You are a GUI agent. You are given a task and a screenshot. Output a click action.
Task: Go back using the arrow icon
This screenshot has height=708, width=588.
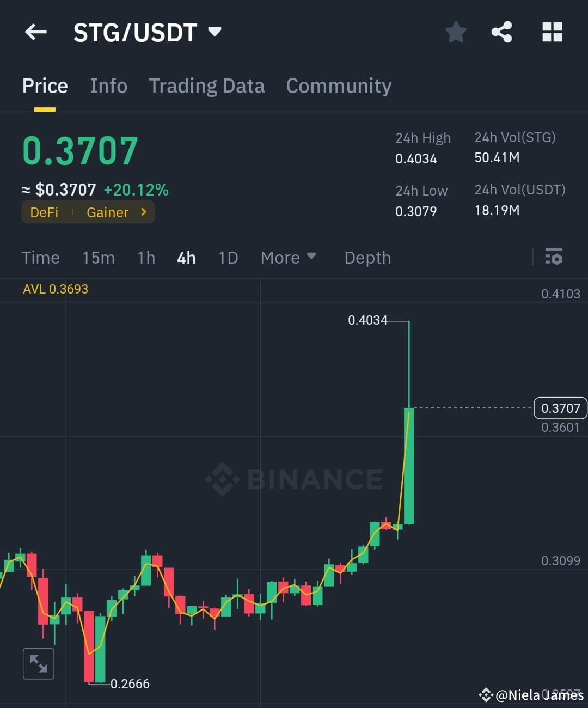[x=35, y=32]
